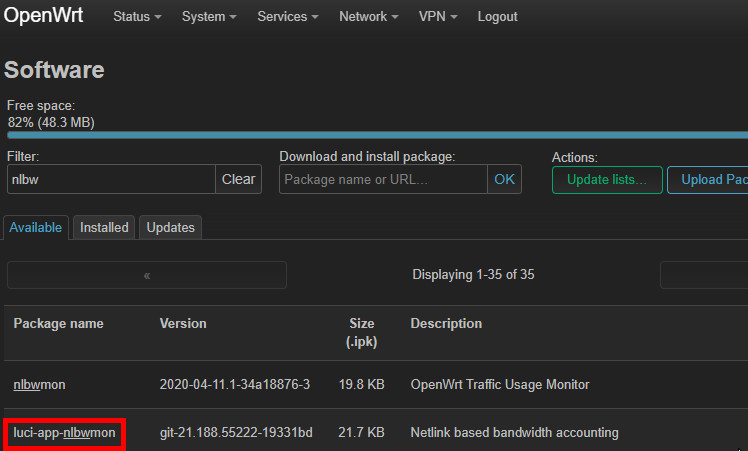Expand the System menu
The image size is (748, 451).
point(209,17)
